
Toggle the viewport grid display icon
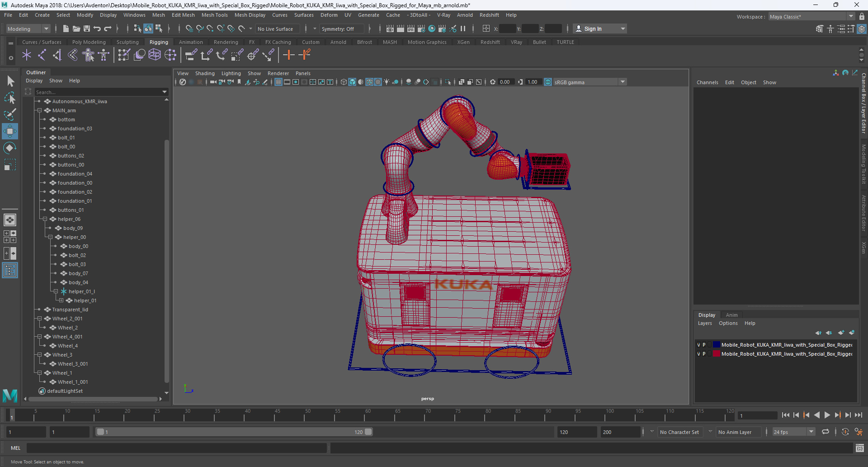[x=278, y=82]
